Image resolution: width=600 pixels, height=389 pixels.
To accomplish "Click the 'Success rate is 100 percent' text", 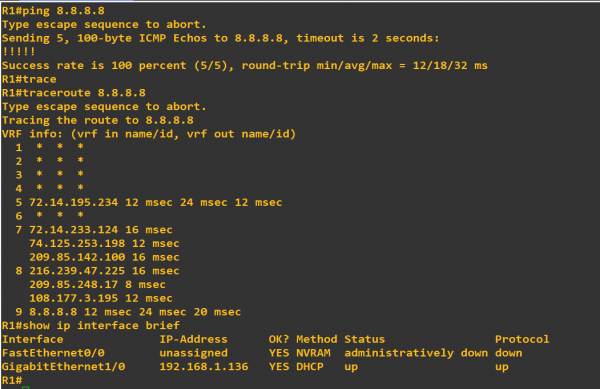I will [x=94, y=65].
